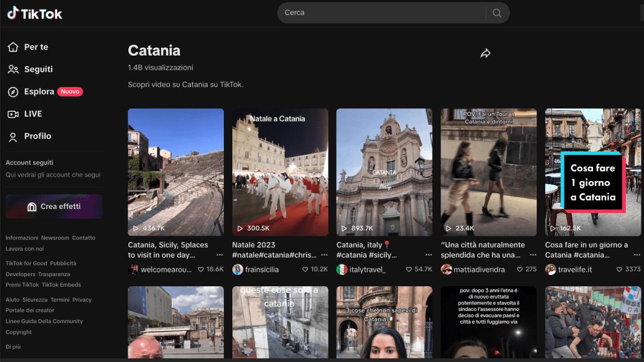Open the etna eruttata pov video
Viewport: 644px width, 362px height.
tap(488, 322)
